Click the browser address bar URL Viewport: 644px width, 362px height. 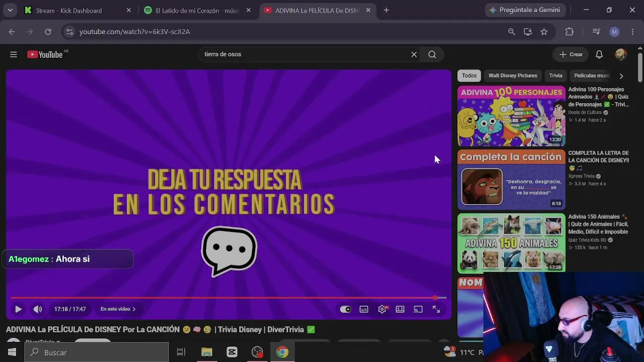135,32
